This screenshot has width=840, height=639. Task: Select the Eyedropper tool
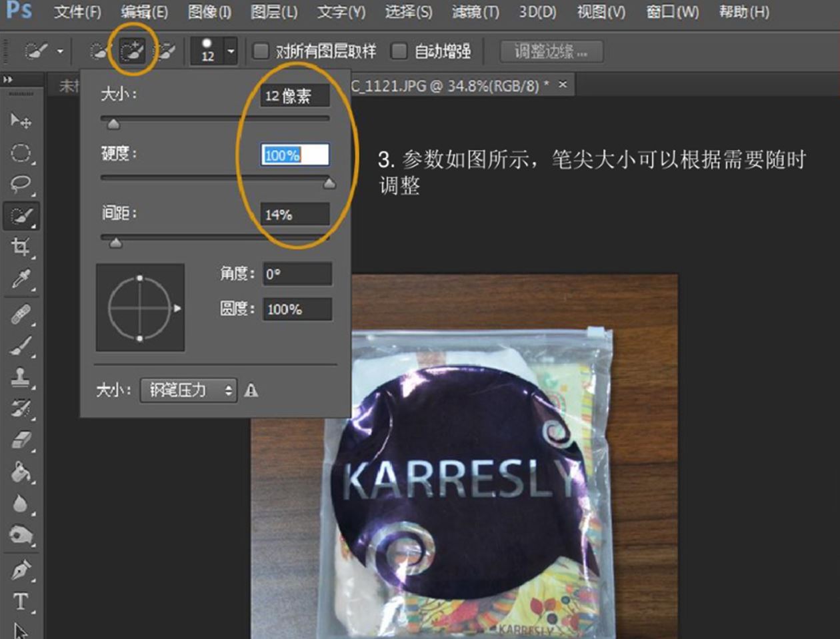point(21,279)
